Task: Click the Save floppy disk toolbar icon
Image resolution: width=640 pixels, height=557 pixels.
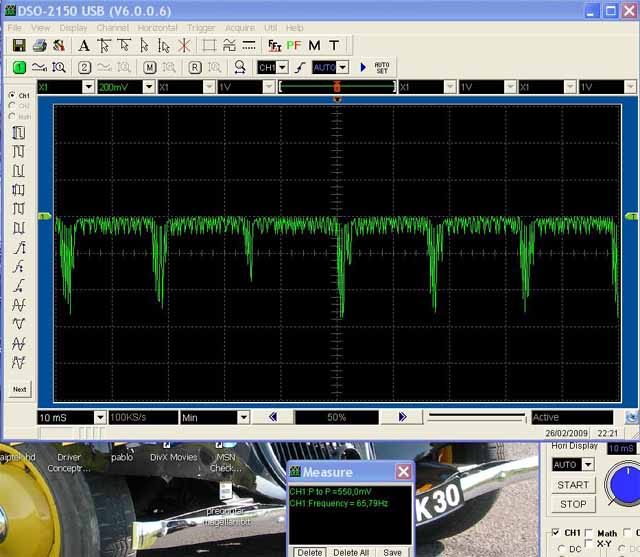Action: [18, 46]
